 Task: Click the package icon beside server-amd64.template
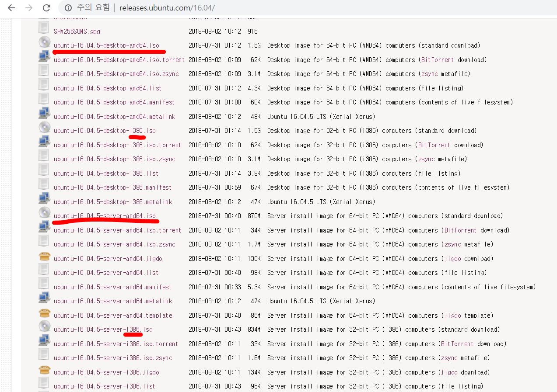click(x=45, y=313)
